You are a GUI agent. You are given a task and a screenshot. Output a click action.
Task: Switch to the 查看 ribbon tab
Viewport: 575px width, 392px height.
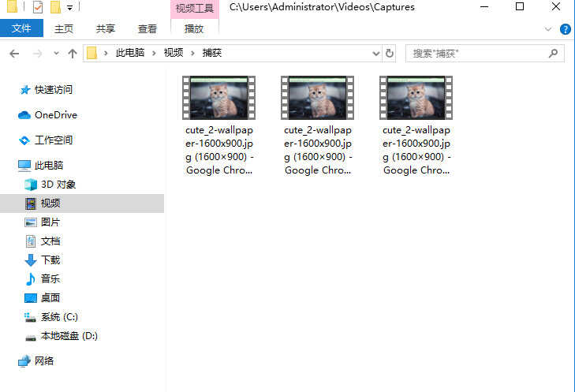(147, 28)
